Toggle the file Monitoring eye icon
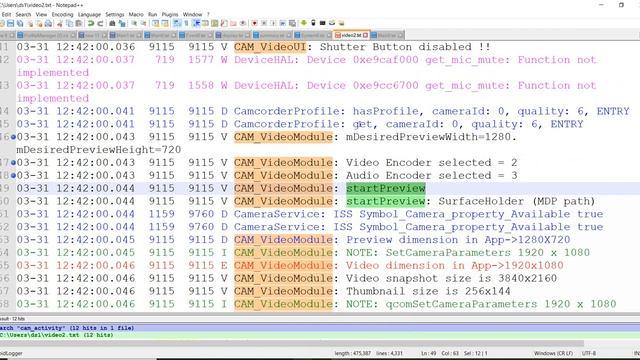The image size is (640, 360). pos(243,23)
